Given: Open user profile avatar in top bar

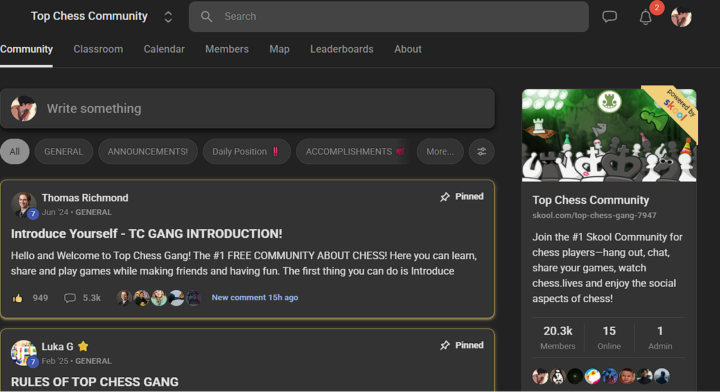Looking at the screenshot, I should 681,17.
